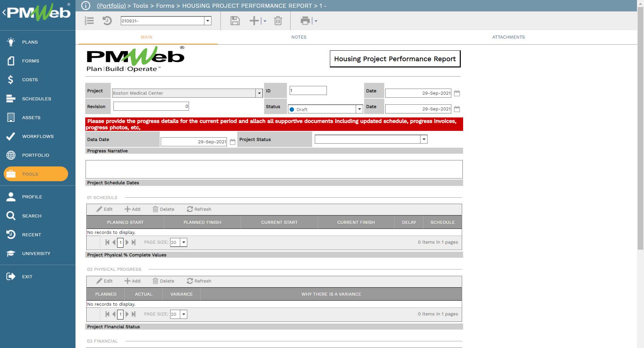
Task: Expand the print options dropdown arrow
Action: click(x=316, y=21)
